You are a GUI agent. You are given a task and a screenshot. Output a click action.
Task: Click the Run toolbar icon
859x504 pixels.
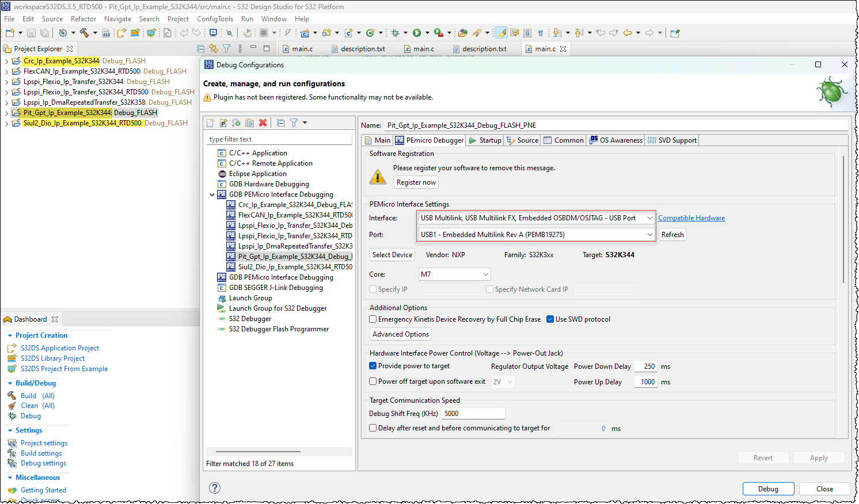(416, 33)
